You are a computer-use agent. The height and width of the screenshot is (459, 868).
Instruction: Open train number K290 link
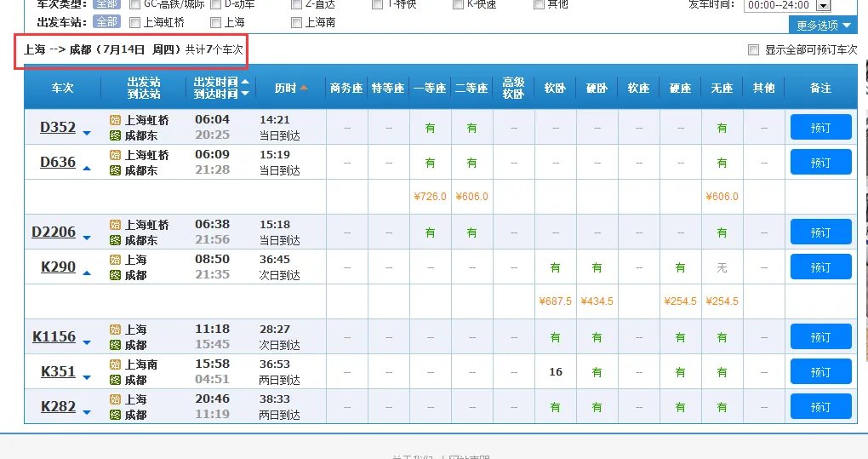coord(58,267)
